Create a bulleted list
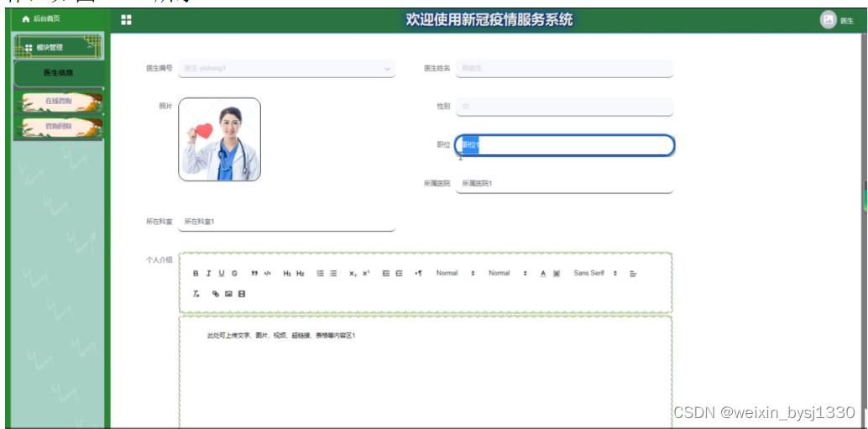Image resolution: width=868 pixels, height=429 pixels. (x=333, y=274)
